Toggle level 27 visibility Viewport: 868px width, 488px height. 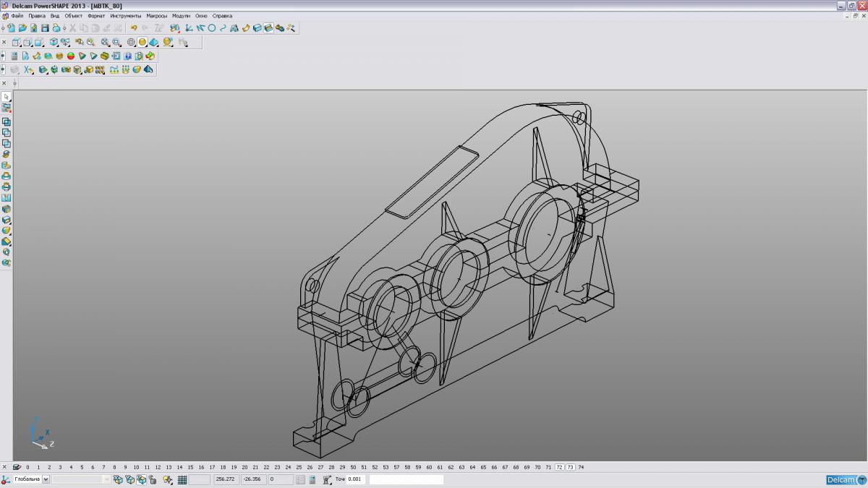(320, 467)
